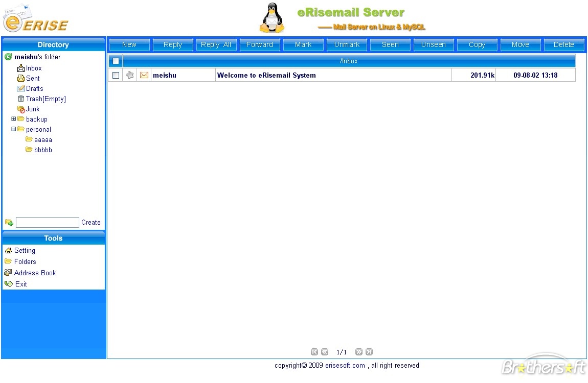This screenshot has width=588, height=383.
Task: Click the erisesoft.com copyright text
Action: [x=345, y=366]
